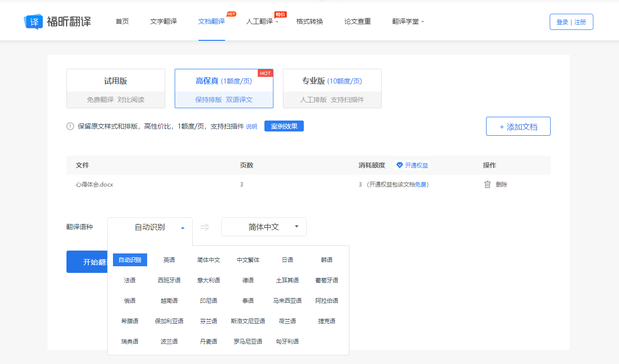Select the 高保真 plan card

click(x=224, y=89)
